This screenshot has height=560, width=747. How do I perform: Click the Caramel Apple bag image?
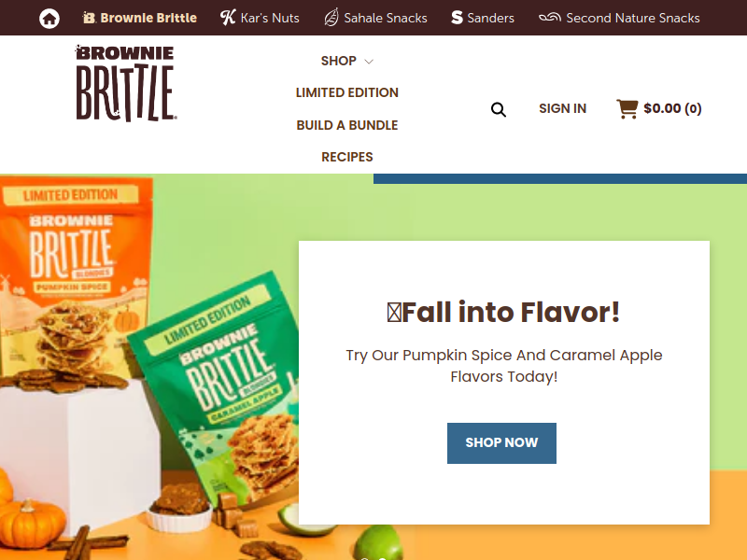click(x=219, y=385)
